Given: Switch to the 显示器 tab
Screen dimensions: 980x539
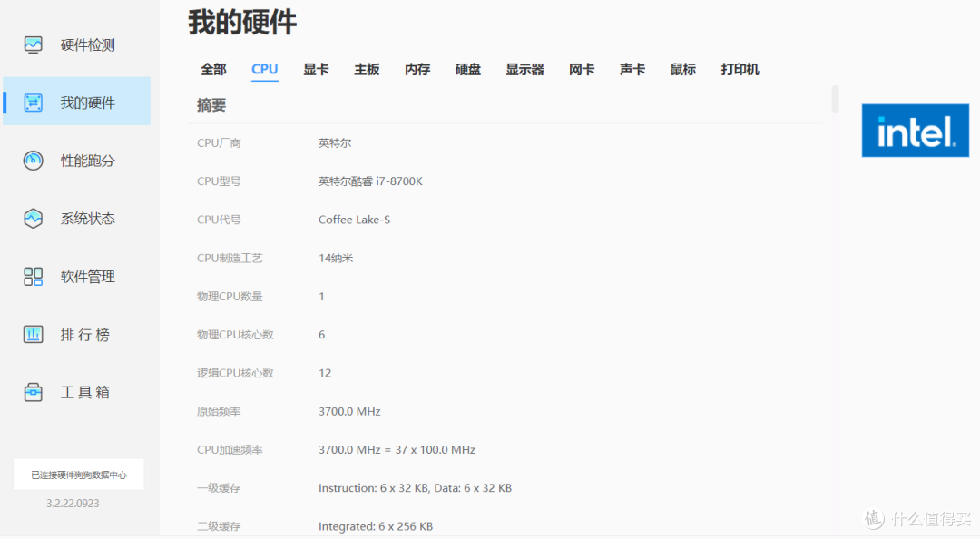Looking at the screenshot, I should click(524, 69).
